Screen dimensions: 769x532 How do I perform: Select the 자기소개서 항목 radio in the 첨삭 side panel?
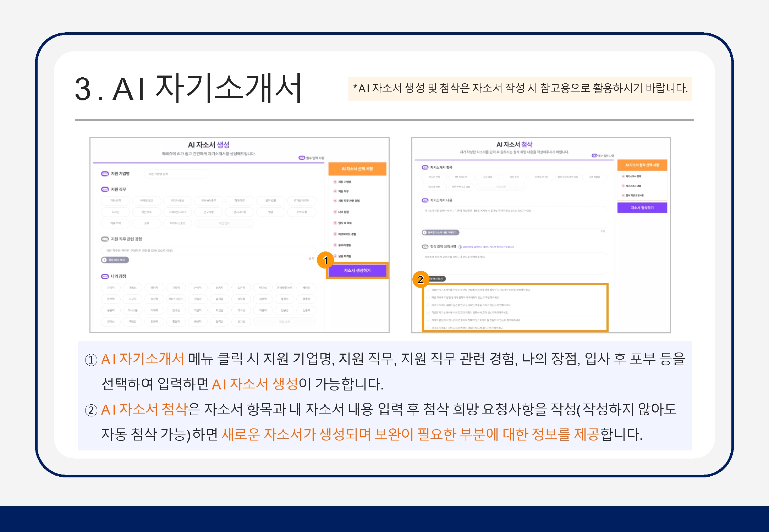tap(623, 176)
